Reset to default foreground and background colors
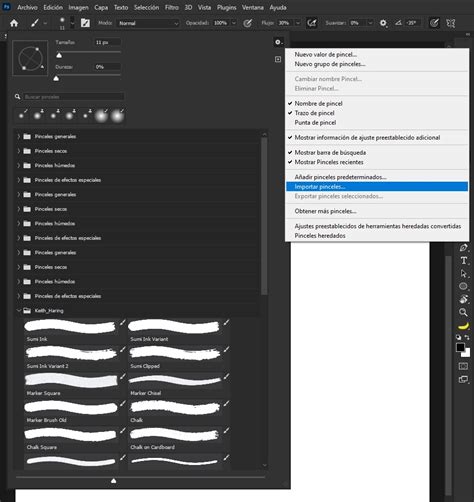This screenshot has height=502, width=474. tap(459, 337)
